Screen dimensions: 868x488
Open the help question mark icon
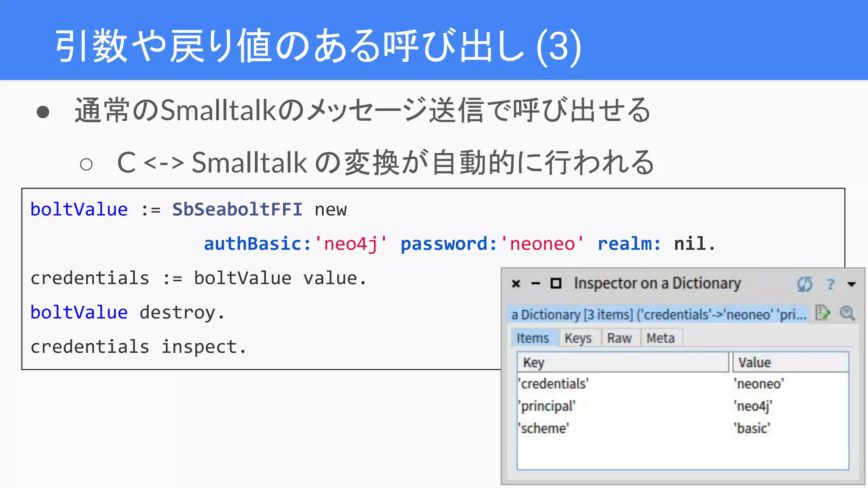pyautogui.click(x=831, y=284)
